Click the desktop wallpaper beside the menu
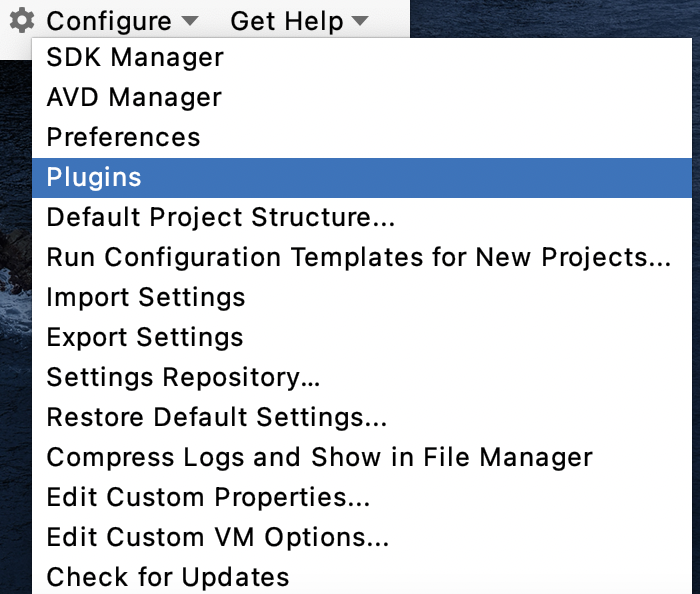This screenshot has width=700, height=594. (554, 18)
